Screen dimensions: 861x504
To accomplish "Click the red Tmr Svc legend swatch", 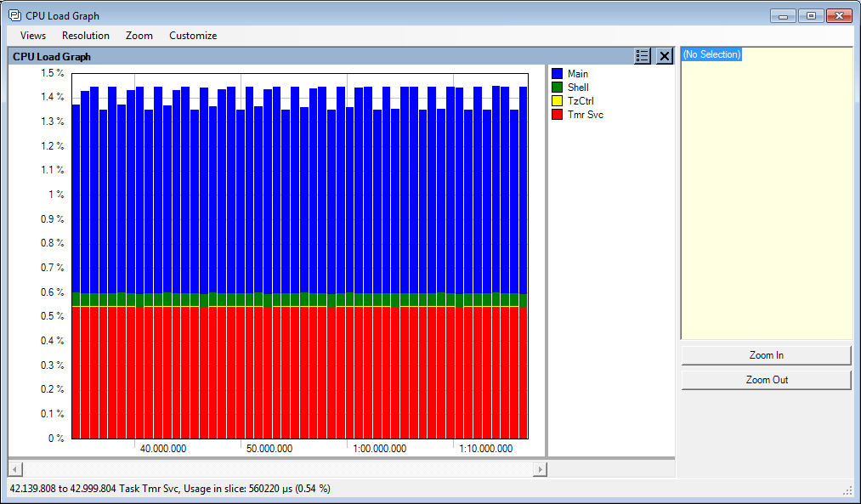I will click(558, 115).
